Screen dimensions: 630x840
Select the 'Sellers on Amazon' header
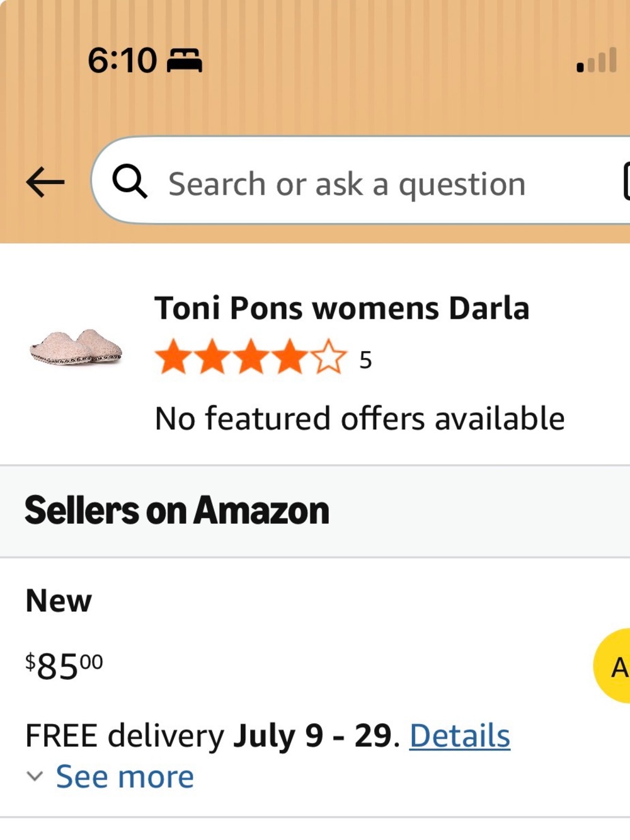click(x=177, y=510)
